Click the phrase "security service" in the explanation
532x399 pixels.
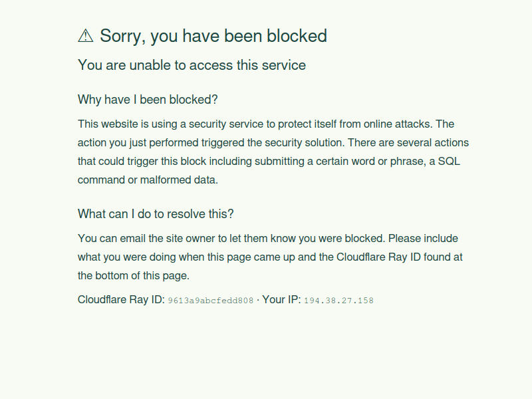225,124
